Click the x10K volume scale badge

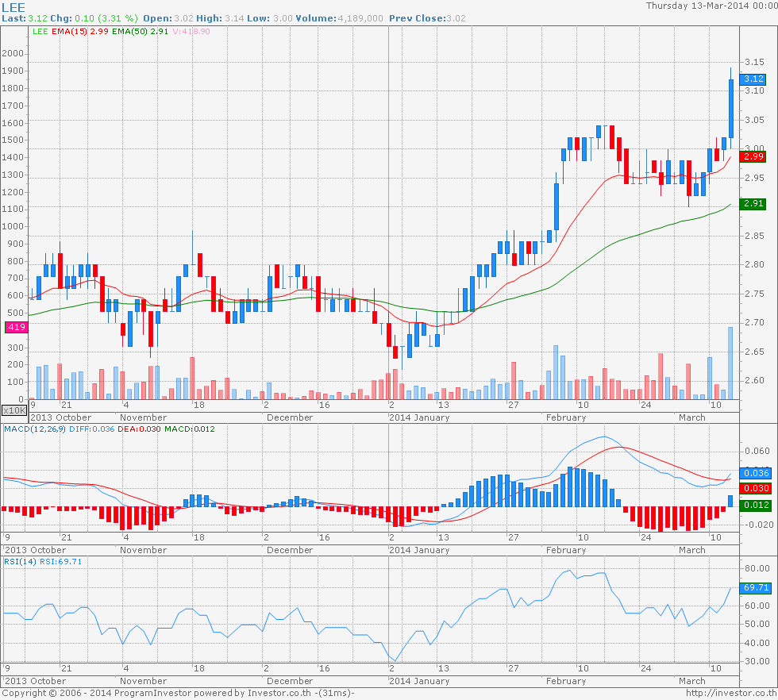[13, 410]
